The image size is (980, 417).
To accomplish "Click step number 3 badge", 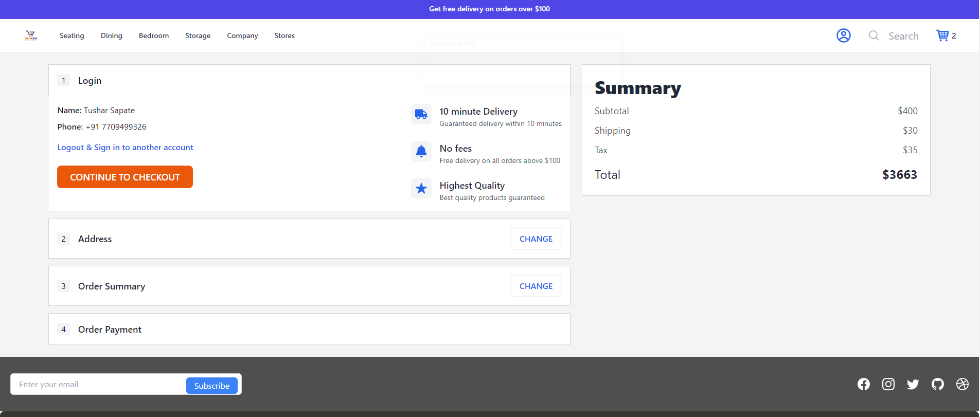I will click(x=63, y=286).
